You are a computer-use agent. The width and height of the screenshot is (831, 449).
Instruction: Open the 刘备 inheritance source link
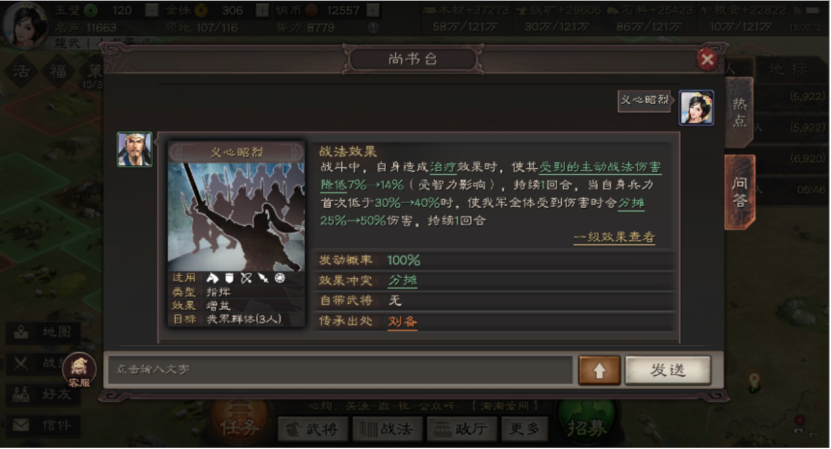(402, 321)
